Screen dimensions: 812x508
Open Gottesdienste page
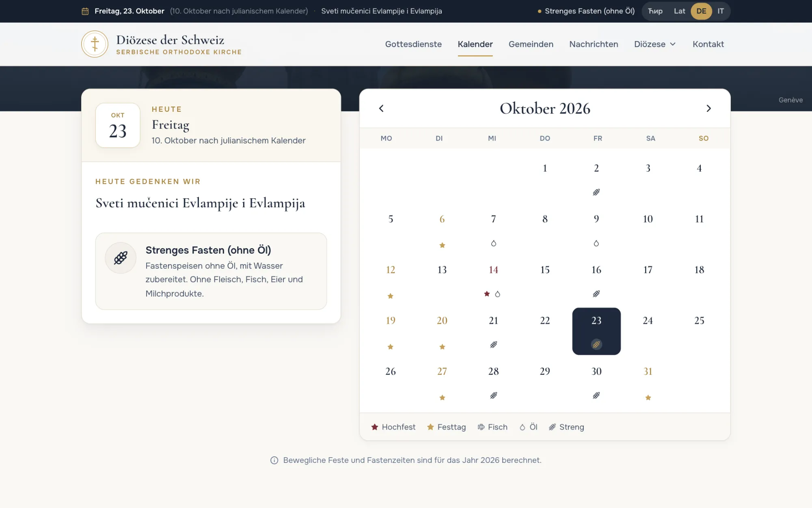pyautogui.click(x=413, y=44)
